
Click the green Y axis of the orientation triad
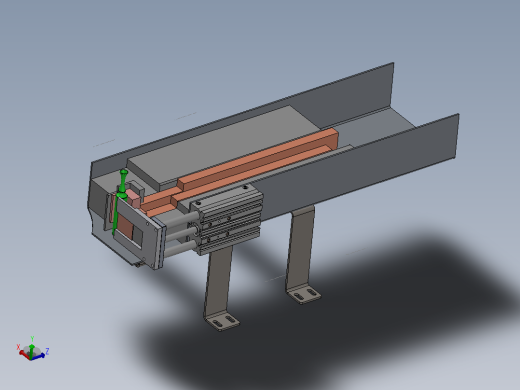[x=32, y=351]
